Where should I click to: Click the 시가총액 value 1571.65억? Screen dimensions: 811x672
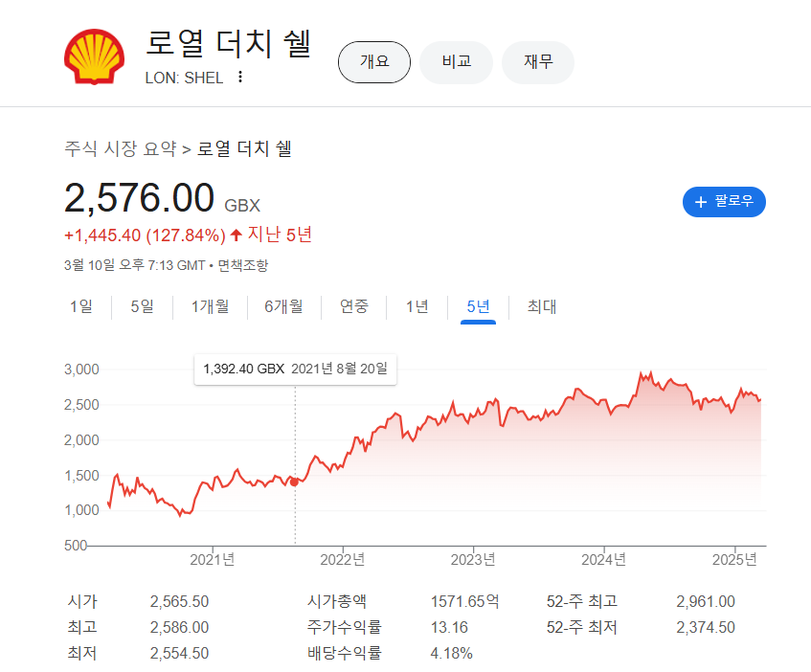(x=465, y=602)
